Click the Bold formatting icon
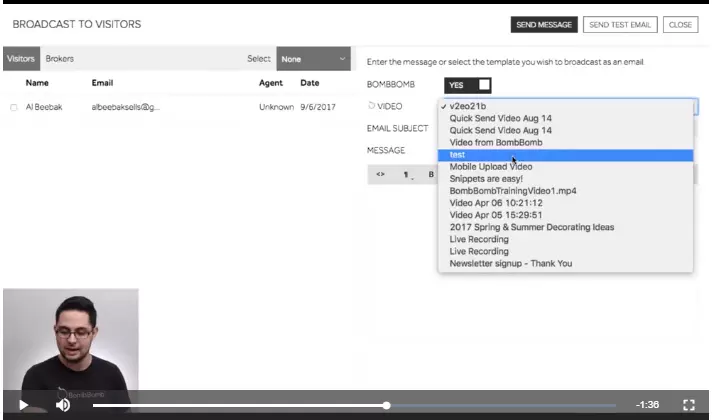The image size is (712, 420). click(x=431, y=174)
